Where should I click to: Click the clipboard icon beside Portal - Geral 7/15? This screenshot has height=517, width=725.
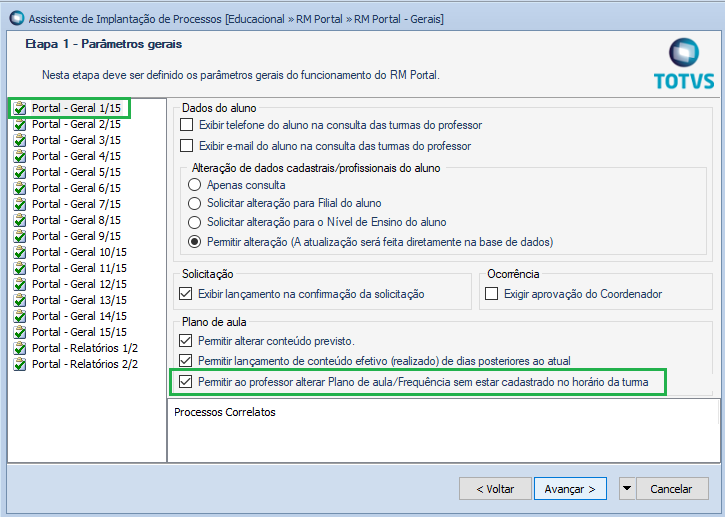(20, 204)
